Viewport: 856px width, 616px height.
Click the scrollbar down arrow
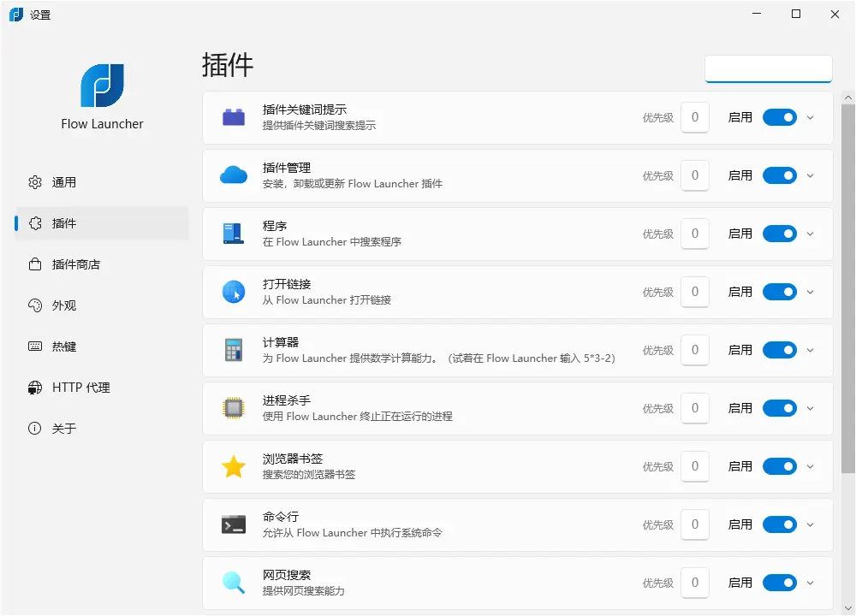(x=847, y=607)
